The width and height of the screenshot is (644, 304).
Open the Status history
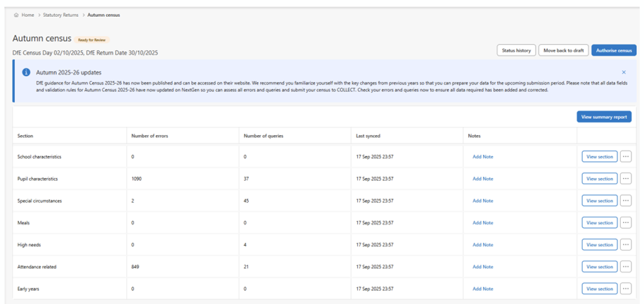[x=515, y=50]
